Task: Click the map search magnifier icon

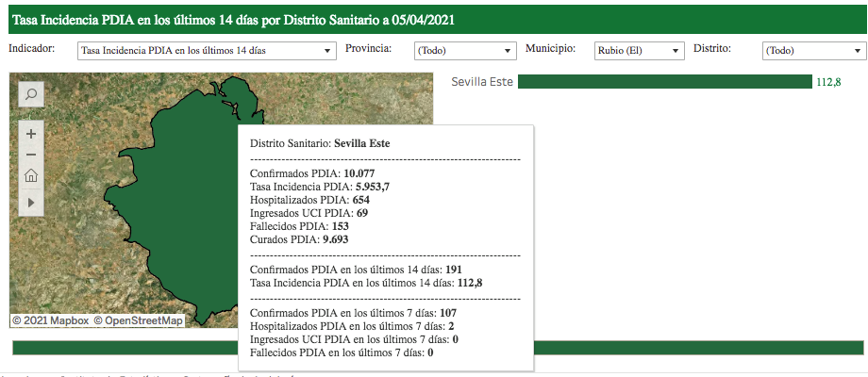Action: [x=31, y=94]
